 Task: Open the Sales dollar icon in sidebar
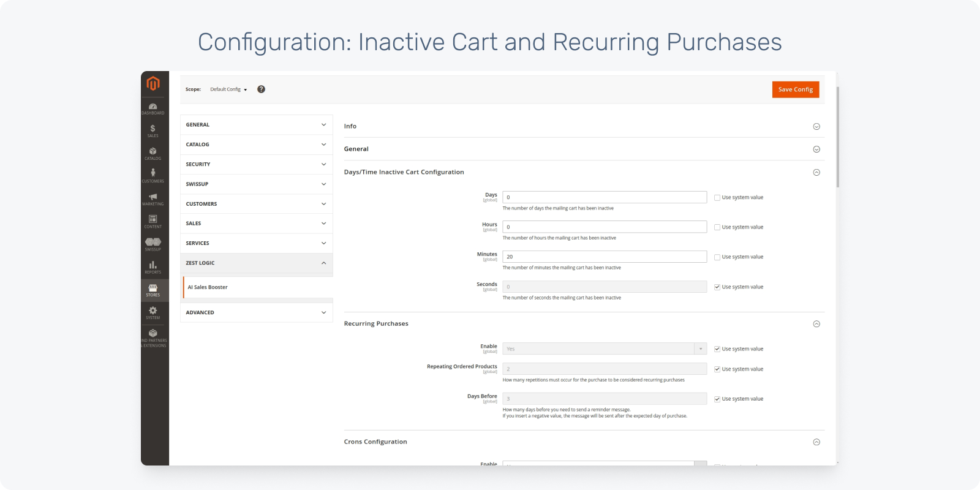[153, 130]
